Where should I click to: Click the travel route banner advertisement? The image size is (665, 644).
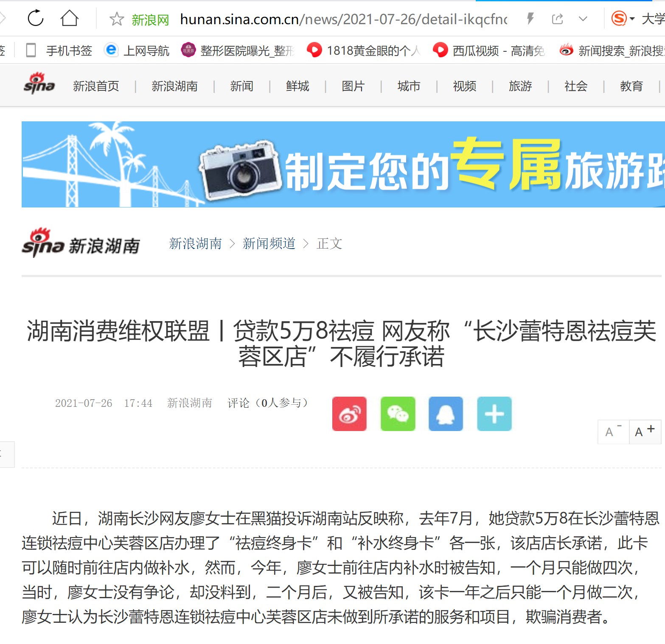pos(343,165)
